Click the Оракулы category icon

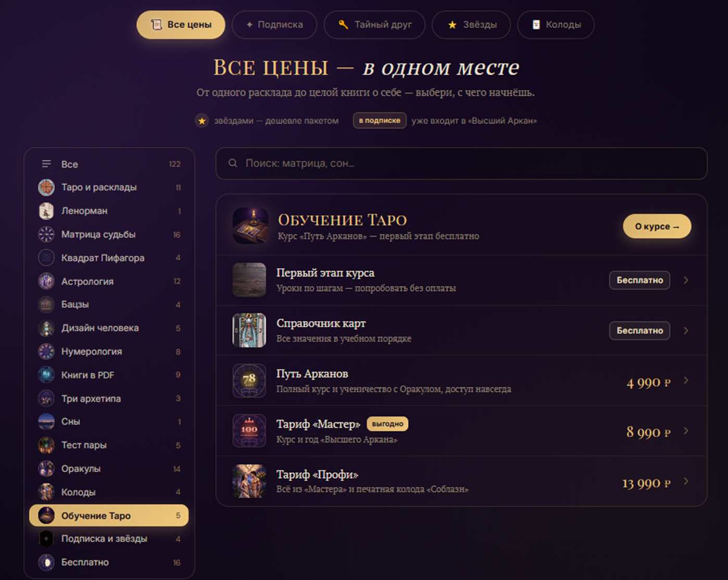[46, 469]
